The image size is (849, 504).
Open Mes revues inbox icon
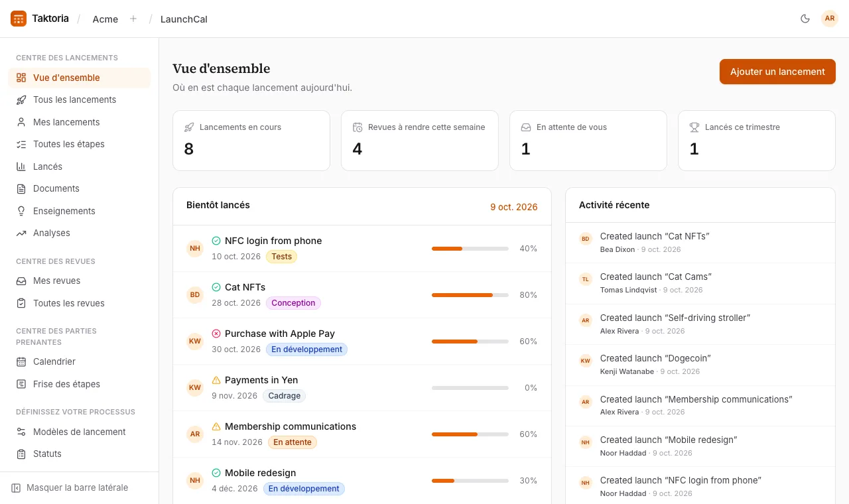click(x=21, y=281)
